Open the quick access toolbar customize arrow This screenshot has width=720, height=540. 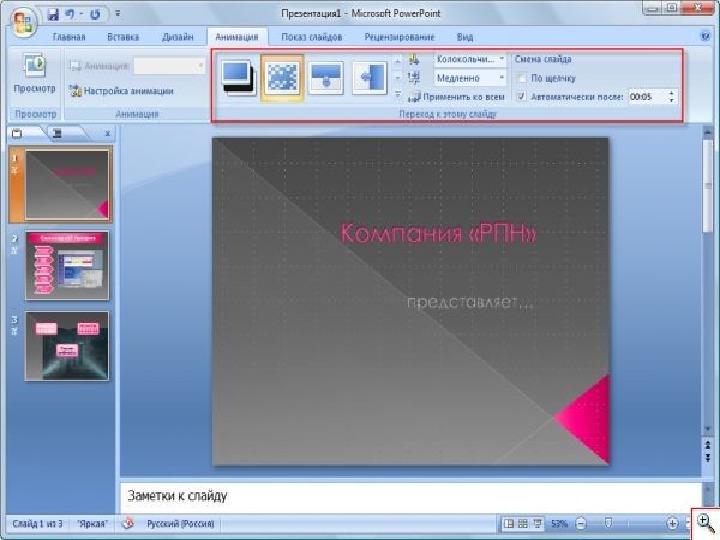point(118,14)
